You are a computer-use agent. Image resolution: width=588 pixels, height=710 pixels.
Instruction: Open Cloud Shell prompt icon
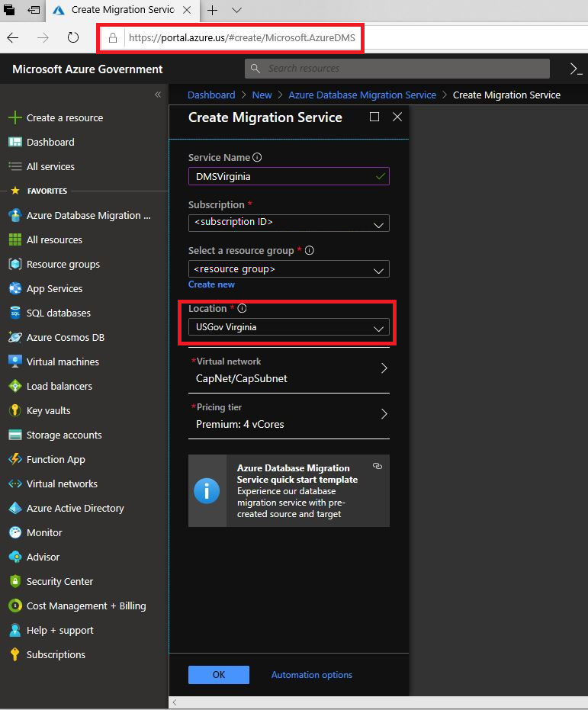[576, 69]
